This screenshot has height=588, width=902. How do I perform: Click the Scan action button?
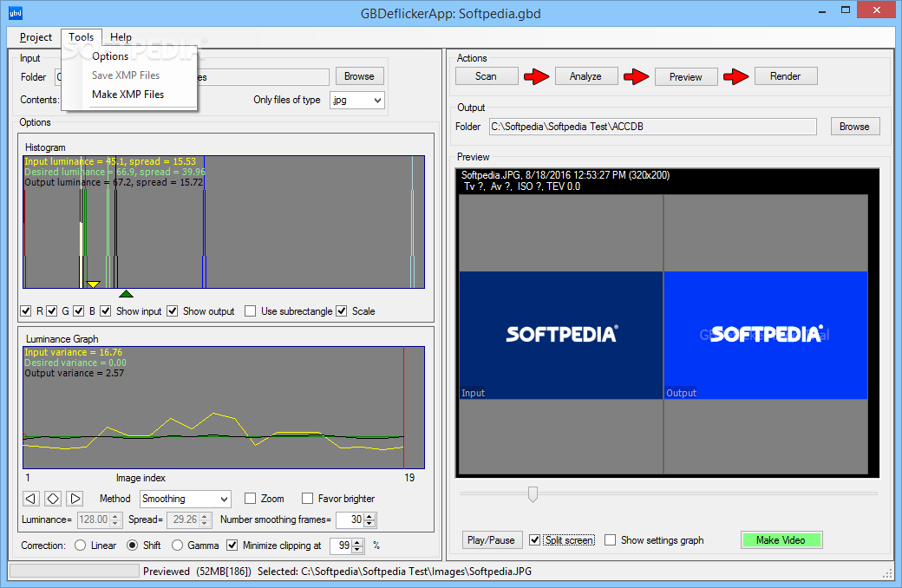click(x=486, y=76)
